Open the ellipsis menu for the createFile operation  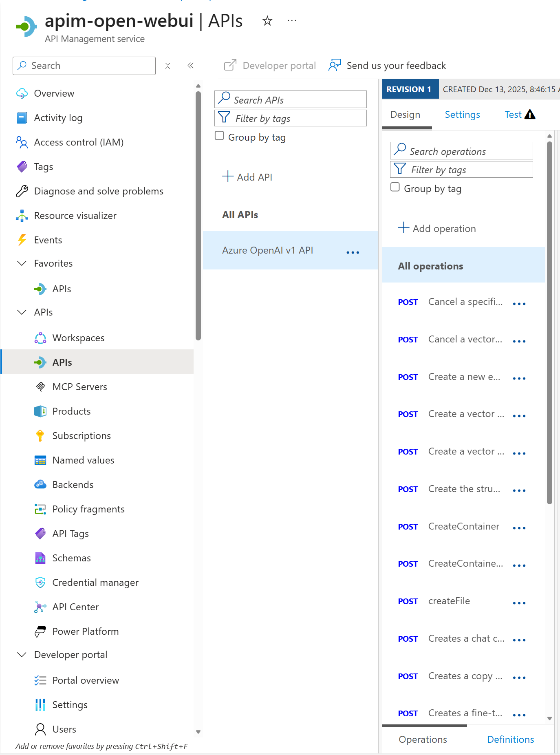(519, 603)
